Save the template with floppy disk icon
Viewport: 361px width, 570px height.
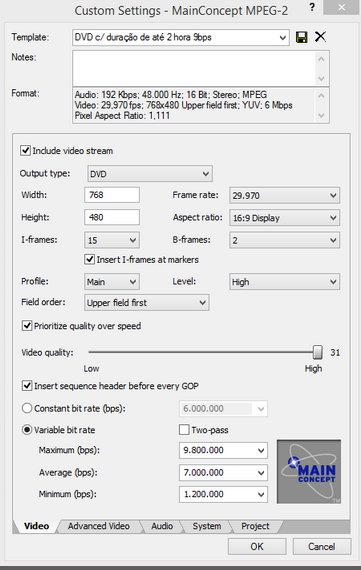(301, 37)
